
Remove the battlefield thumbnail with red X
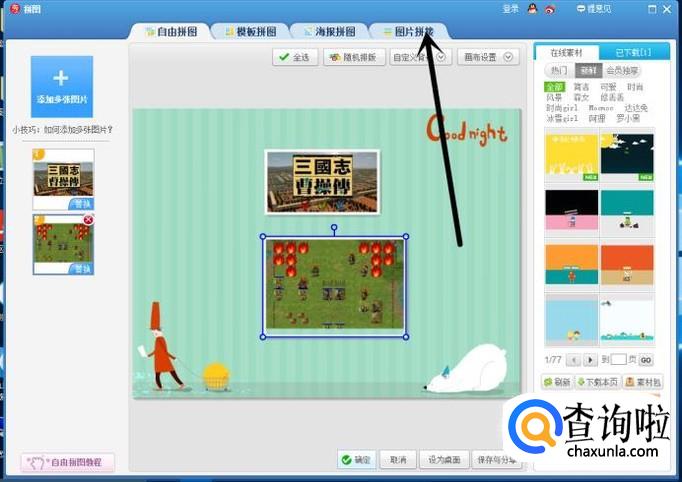[x=88, y=220]
